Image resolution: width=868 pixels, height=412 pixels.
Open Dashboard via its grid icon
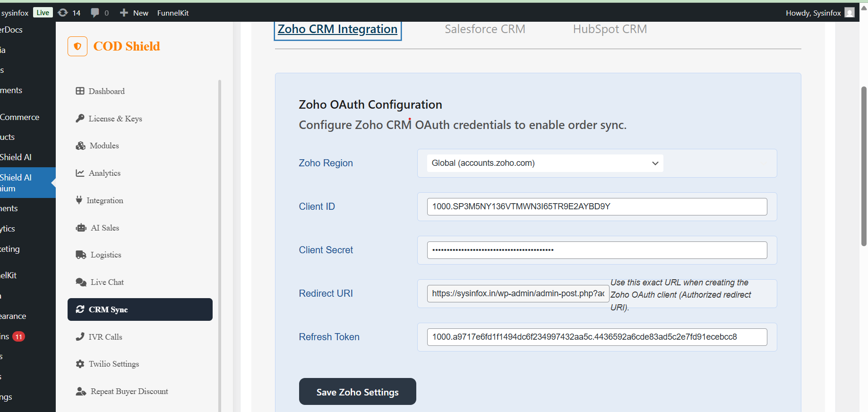tap(80, 91)
